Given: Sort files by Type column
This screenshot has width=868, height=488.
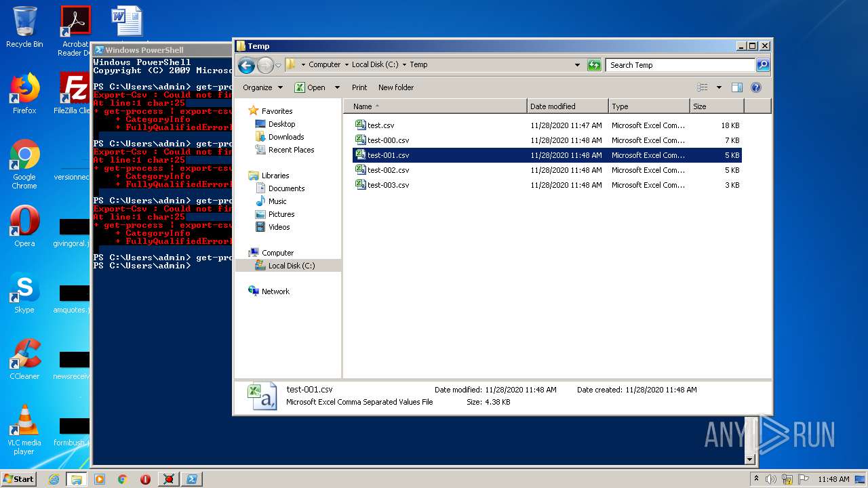Looking at the screenshot, I should click(x=648, y=106).
